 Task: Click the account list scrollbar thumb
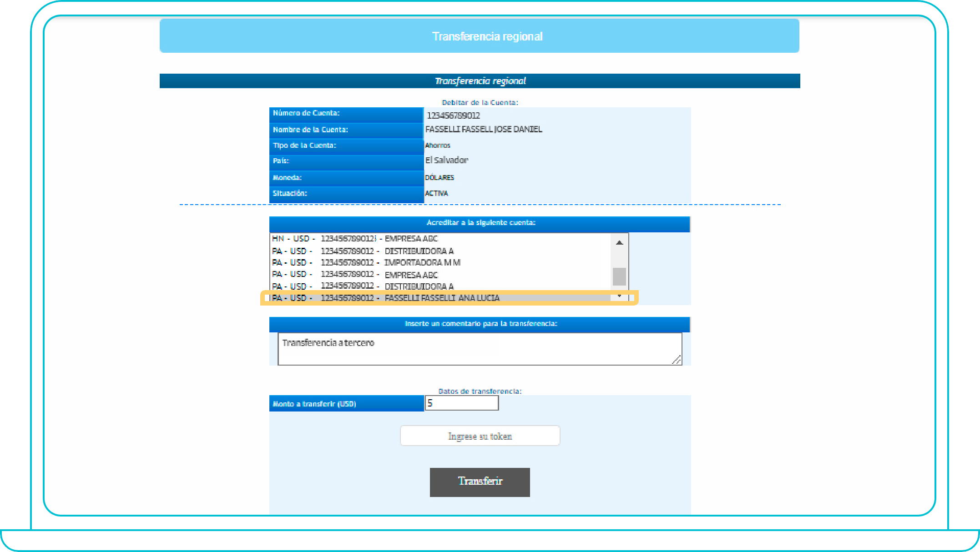point(619,276)
